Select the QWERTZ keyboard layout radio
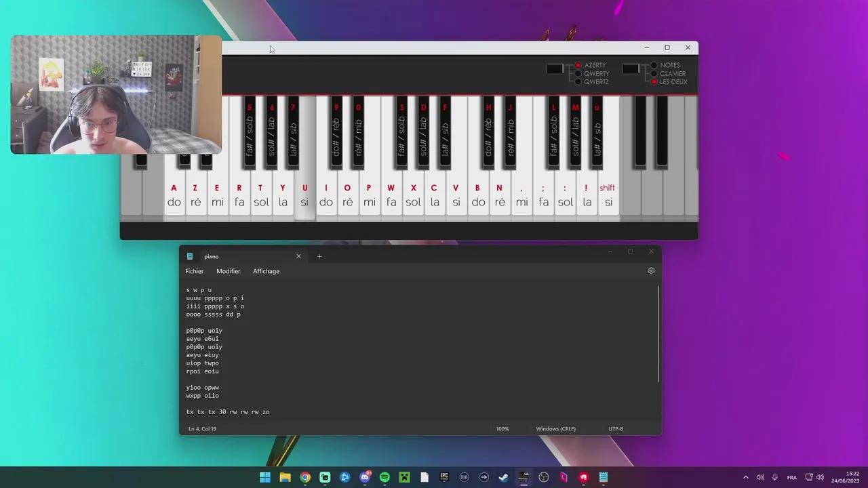 click(578, 82)
